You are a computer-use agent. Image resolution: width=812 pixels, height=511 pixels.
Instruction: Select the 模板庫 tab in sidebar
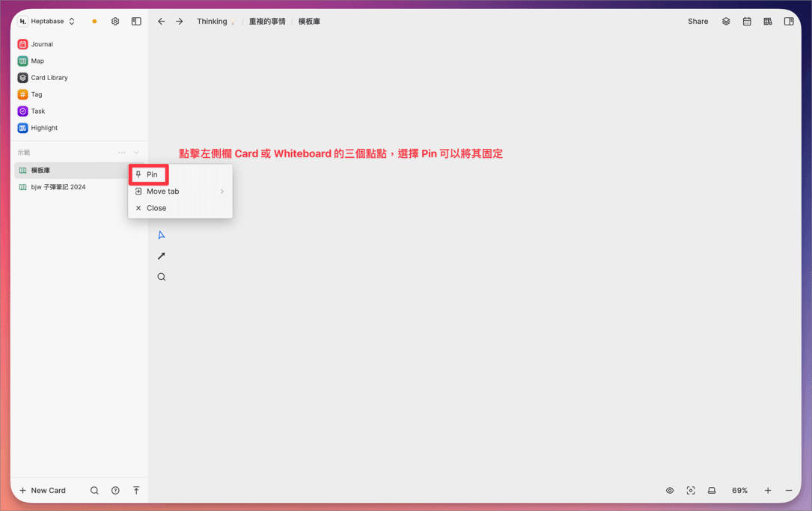71,171
